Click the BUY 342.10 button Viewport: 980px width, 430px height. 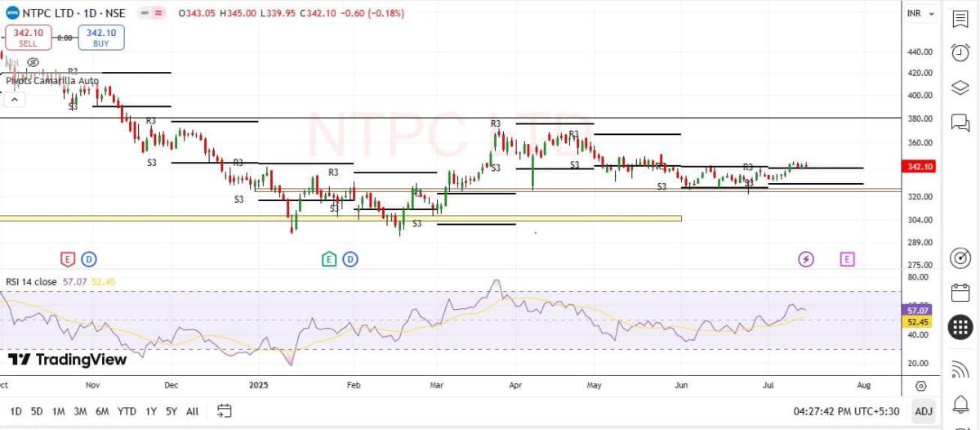[101, 38]
